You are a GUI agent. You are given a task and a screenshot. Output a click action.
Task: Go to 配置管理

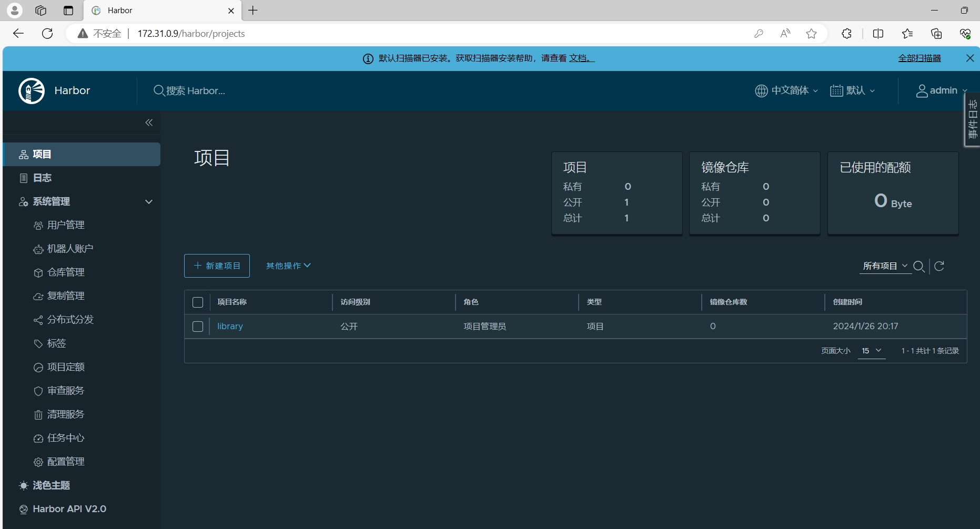tap(66, 462)
